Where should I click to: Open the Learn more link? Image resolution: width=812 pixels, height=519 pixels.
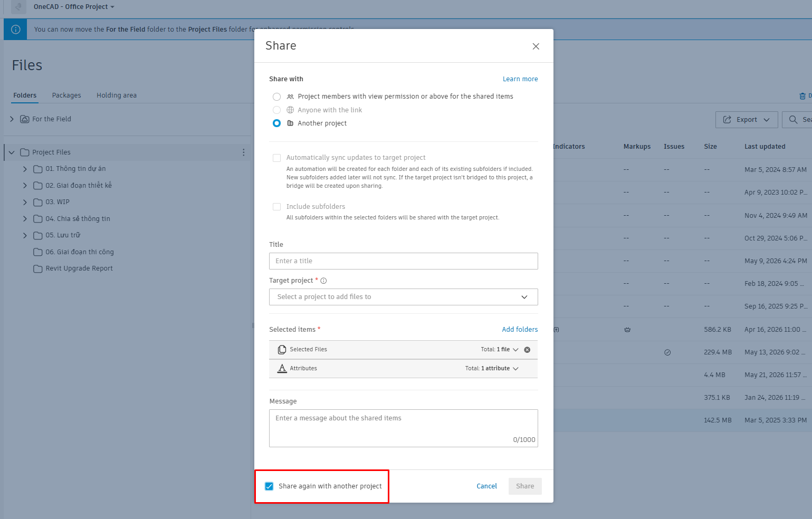point(520,79)
